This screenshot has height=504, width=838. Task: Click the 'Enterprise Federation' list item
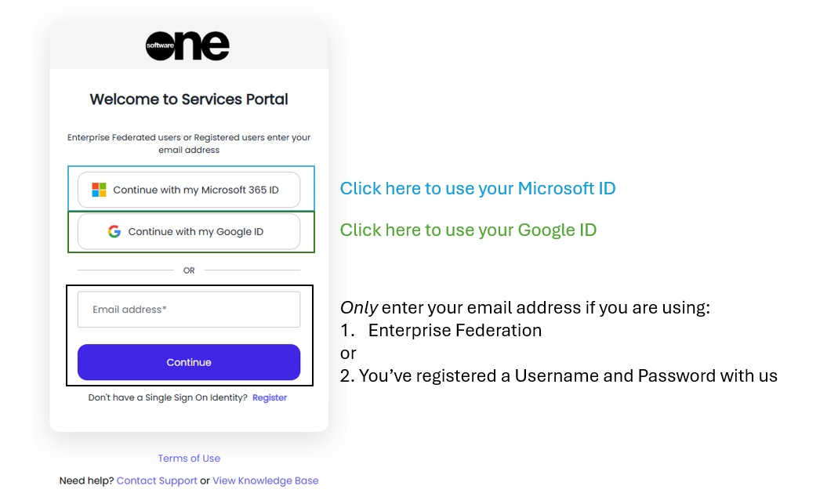click(x=455, y=331)
